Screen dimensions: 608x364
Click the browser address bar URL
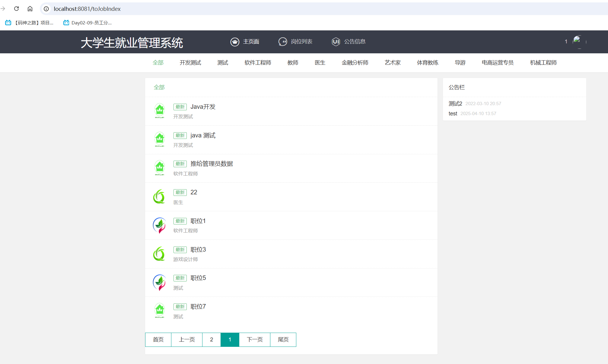click(87, 9)
